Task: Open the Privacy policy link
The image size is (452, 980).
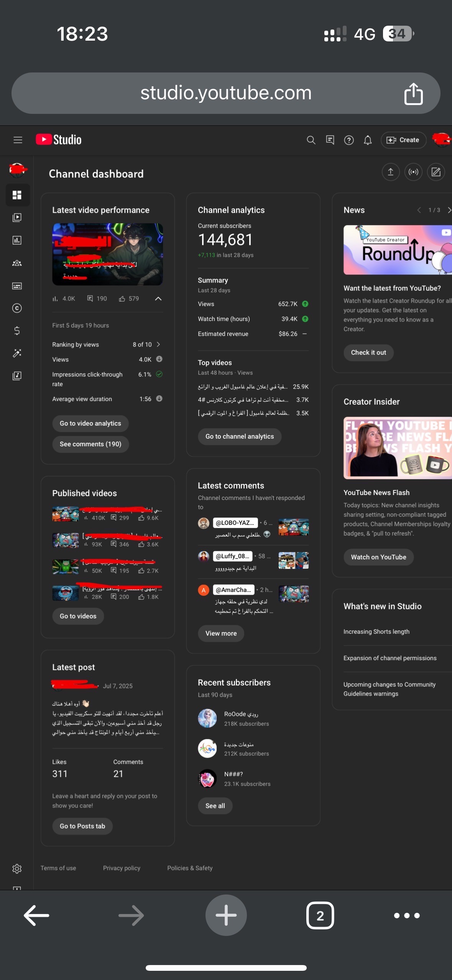Action: click(122, 868)
